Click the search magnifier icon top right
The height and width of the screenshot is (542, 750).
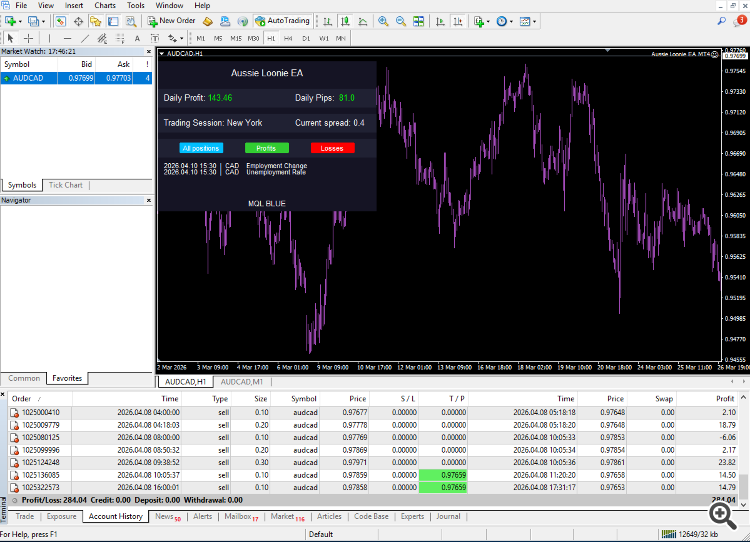(721, 21)
